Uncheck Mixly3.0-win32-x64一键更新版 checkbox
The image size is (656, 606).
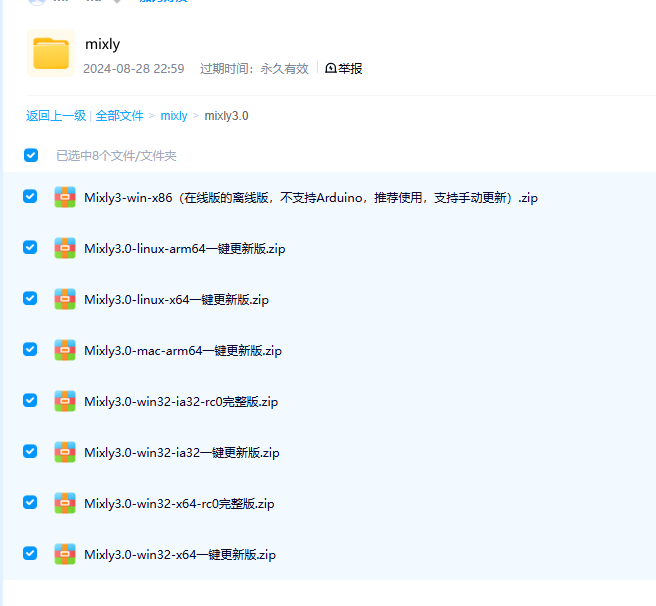pos(30,553)
